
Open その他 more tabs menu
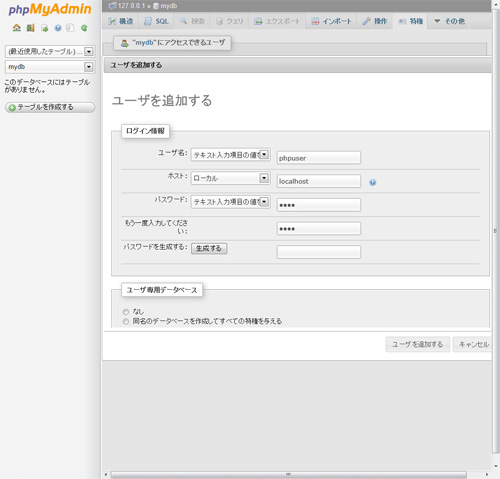[x=449, y=21]
